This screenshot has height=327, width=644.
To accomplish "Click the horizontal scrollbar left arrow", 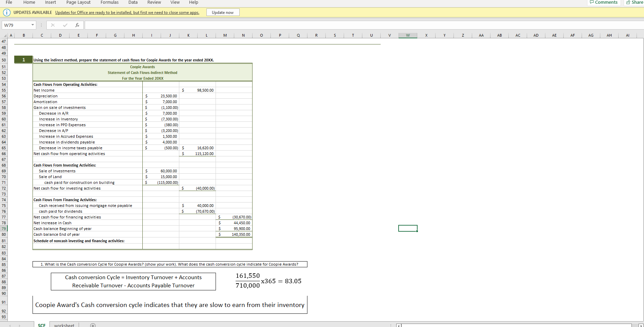I will pyautogui.click(x=399, y=325).
